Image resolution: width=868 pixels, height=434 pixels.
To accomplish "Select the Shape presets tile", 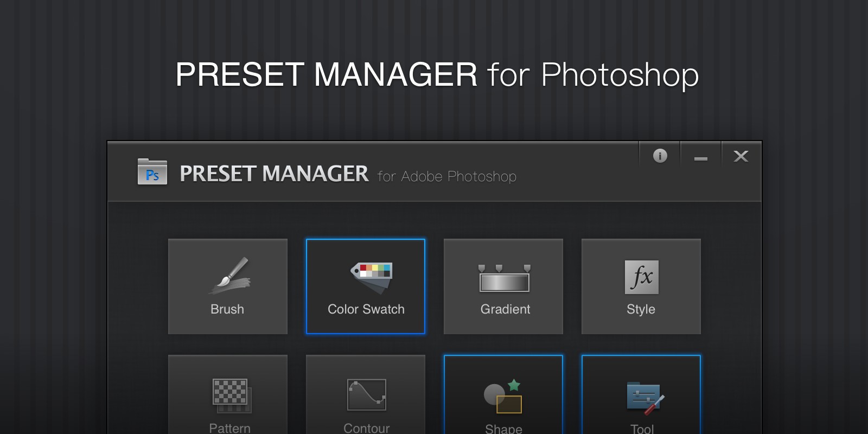I will pyautogui.click(x=503, y=394).
